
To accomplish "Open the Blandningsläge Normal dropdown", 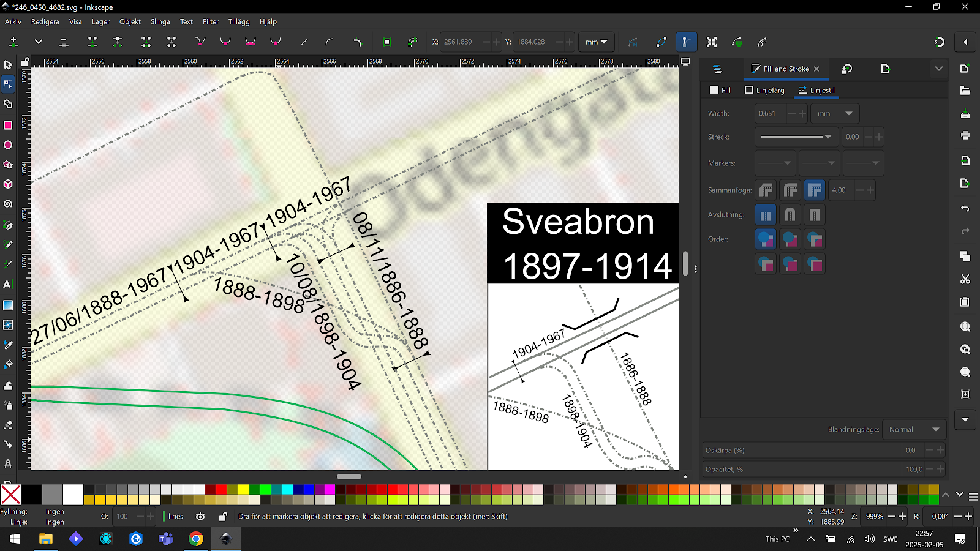I will point(914,430).
